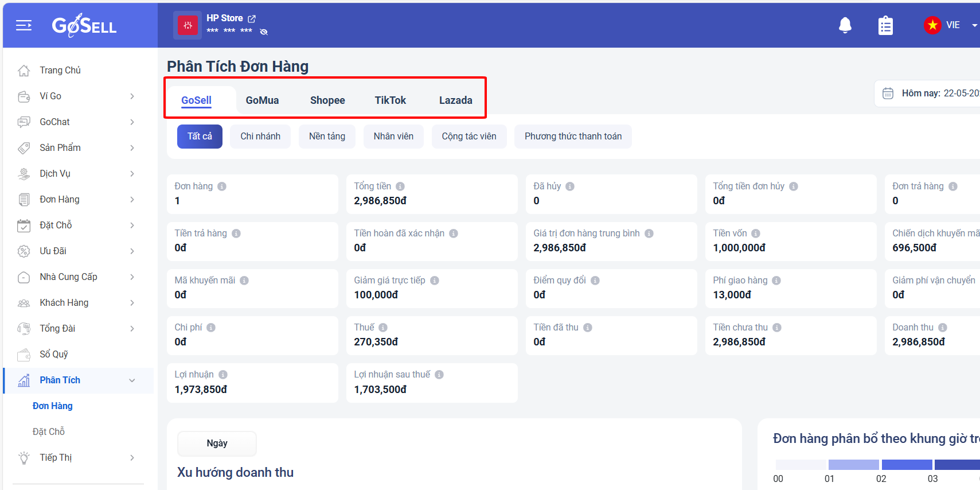Switch to GoMua tab

coord(263,100)
